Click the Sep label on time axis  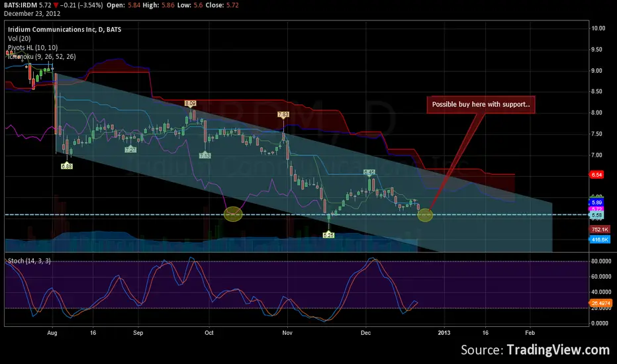pos(138,333)
